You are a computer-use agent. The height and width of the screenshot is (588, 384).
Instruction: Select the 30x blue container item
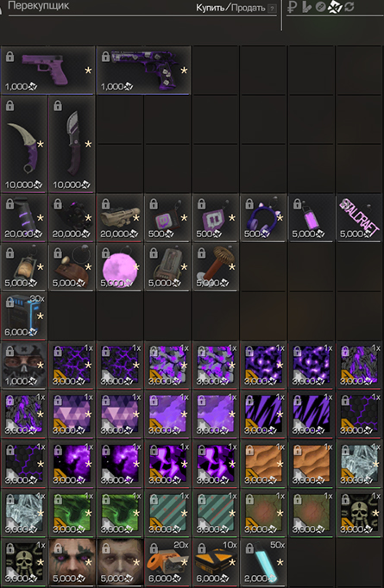(x=24, y=316)
